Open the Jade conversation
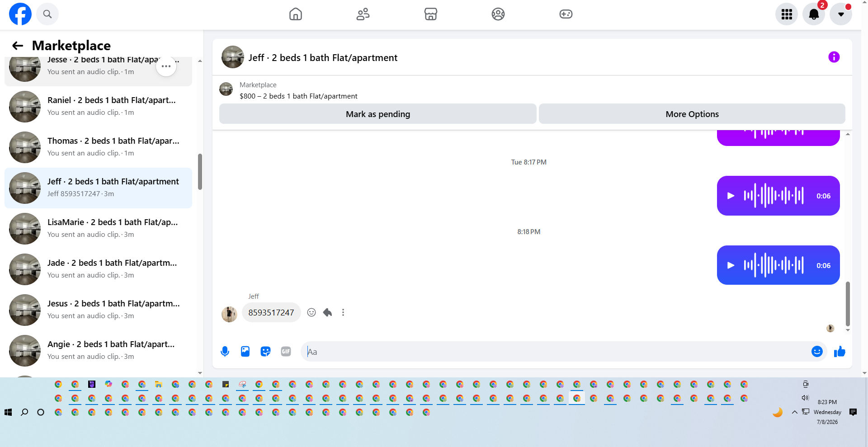The height and width of the screenshot is (447, 868). click(x=98, y=269)
